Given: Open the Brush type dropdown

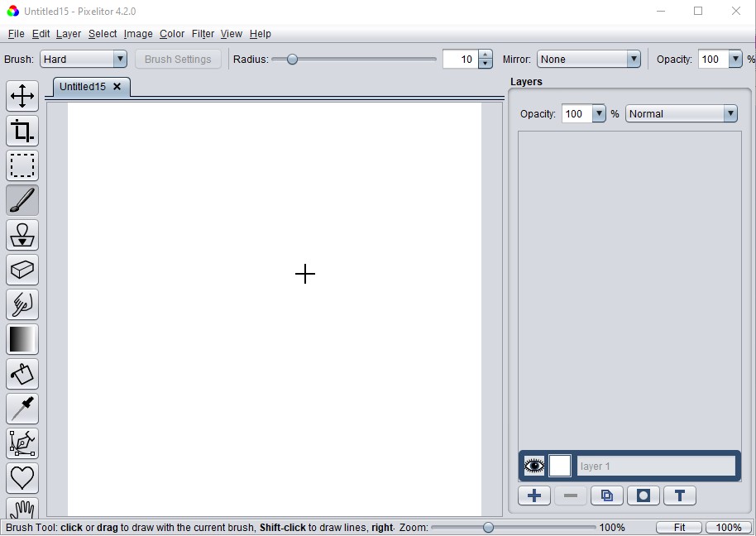Looking at the screenshot, I should pos(84,60).
